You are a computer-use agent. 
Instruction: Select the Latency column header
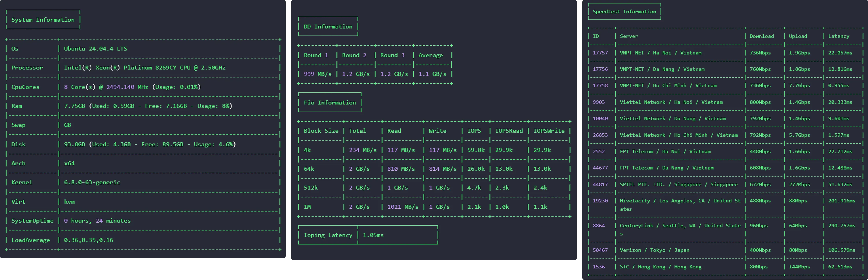[x=839, y=36]
